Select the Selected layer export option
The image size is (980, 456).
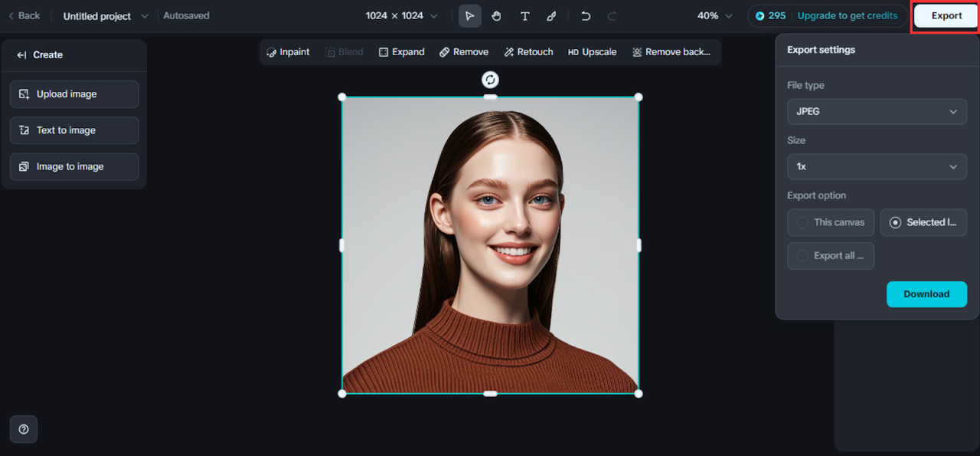pos(923,222)
